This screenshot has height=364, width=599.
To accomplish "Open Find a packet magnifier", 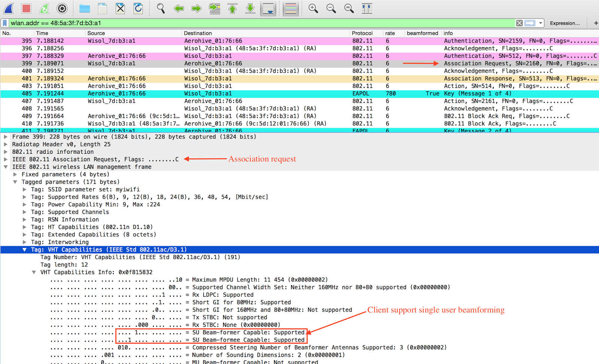I will pos(161,8).
